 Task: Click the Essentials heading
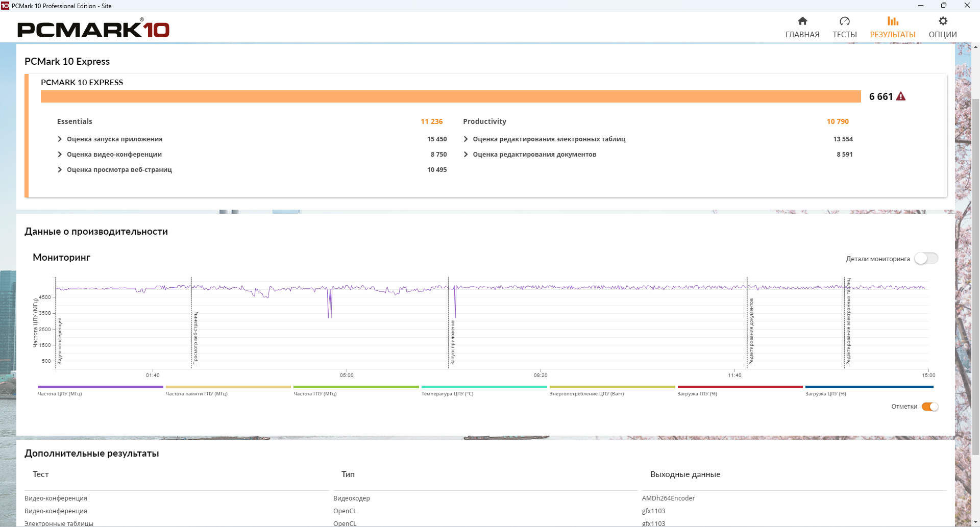[x=75, y=121]
